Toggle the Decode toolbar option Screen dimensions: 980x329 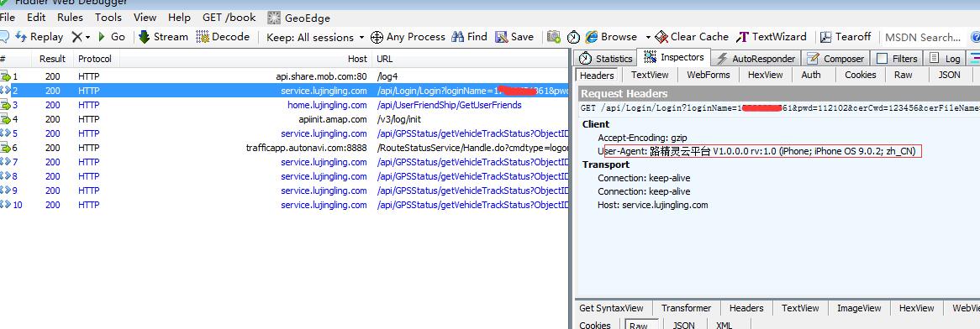pyautogui.click(x=223, y=37)
